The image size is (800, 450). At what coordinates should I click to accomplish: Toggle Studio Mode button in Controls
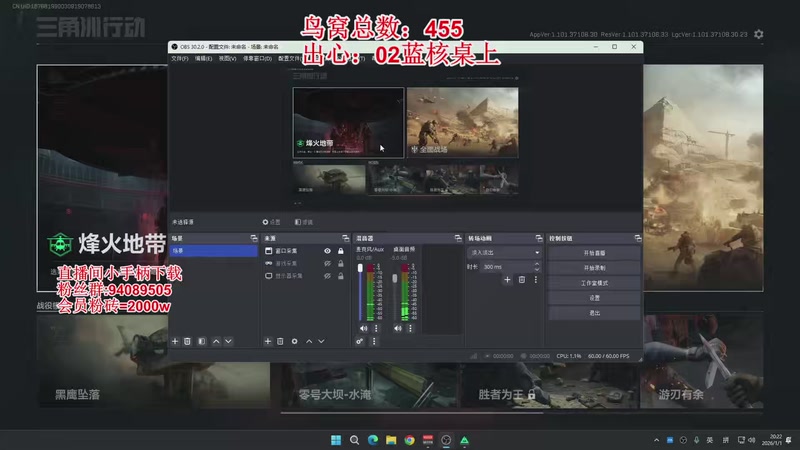(594, 283)
